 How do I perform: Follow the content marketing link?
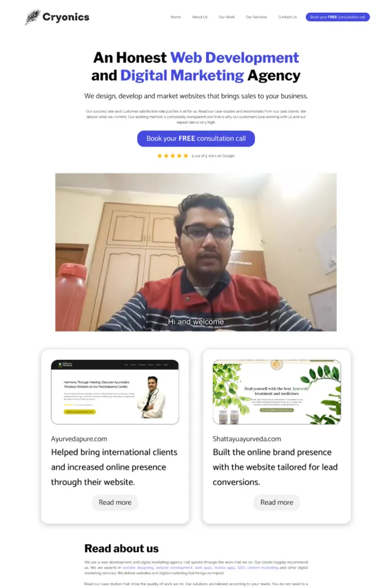263,568
